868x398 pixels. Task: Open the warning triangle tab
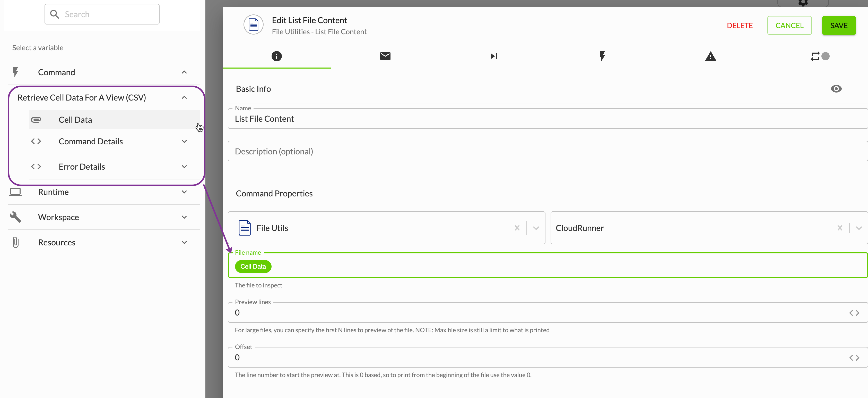coord(711,56)
